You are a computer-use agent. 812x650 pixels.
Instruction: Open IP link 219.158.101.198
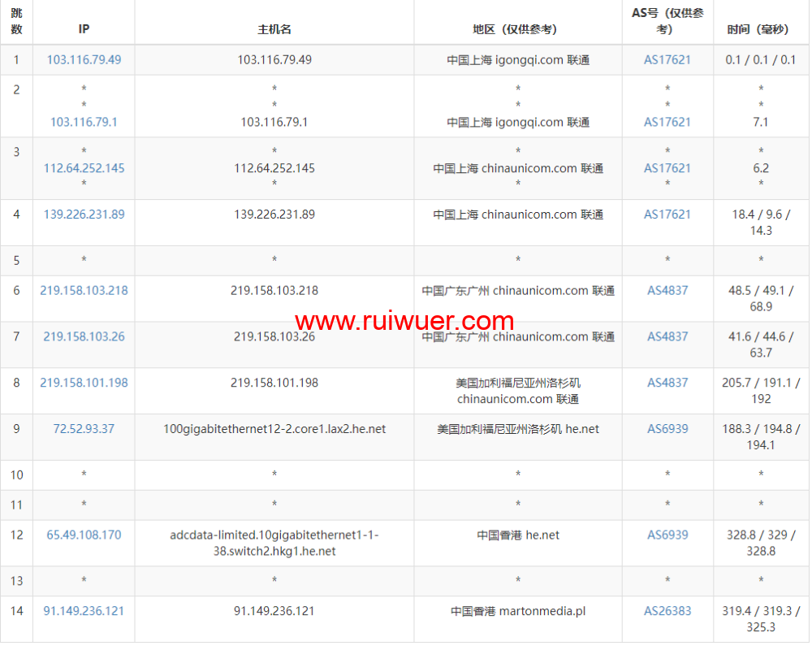click(84, 383)
